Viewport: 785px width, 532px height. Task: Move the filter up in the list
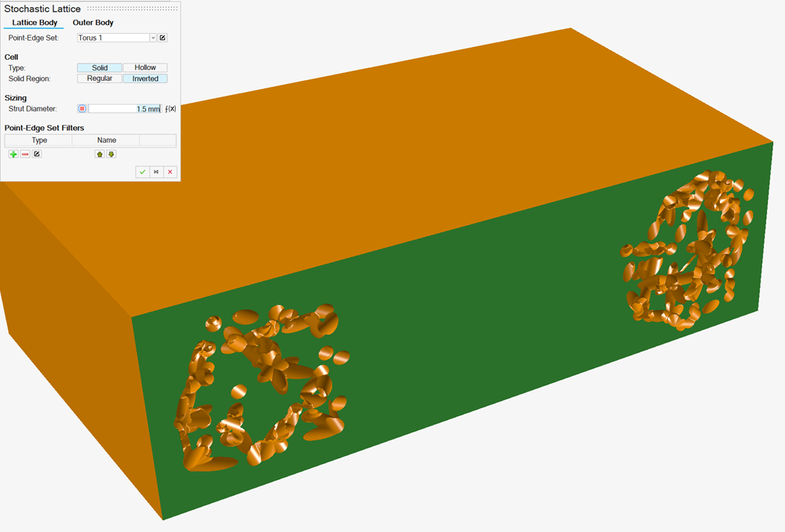coord(100,154)
